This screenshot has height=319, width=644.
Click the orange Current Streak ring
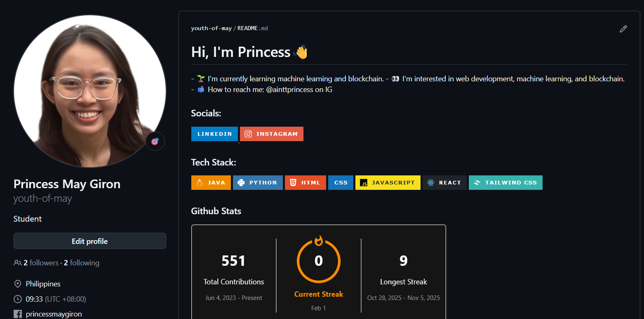(x=318, y=261)
